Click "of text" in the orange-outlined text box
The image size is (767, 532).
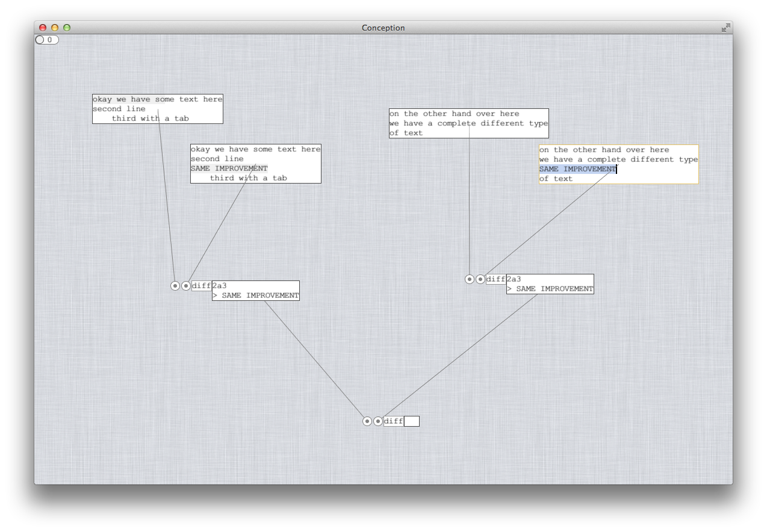pos(556,179)
